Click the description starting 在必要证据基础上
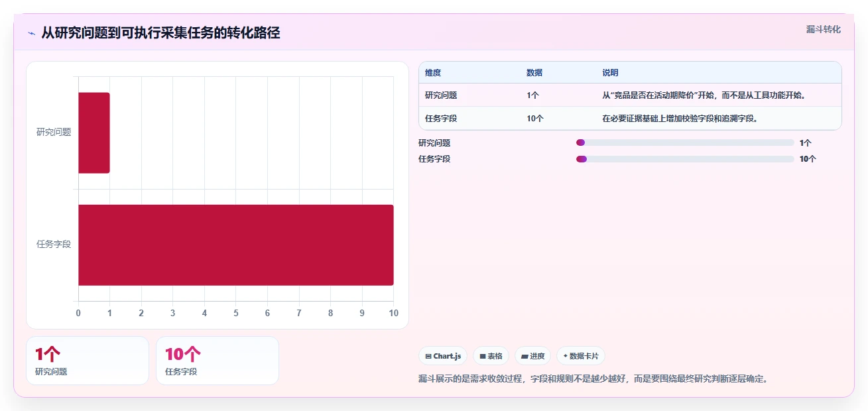The height and width of the screenshot is (411, 868). coord(680,119)
